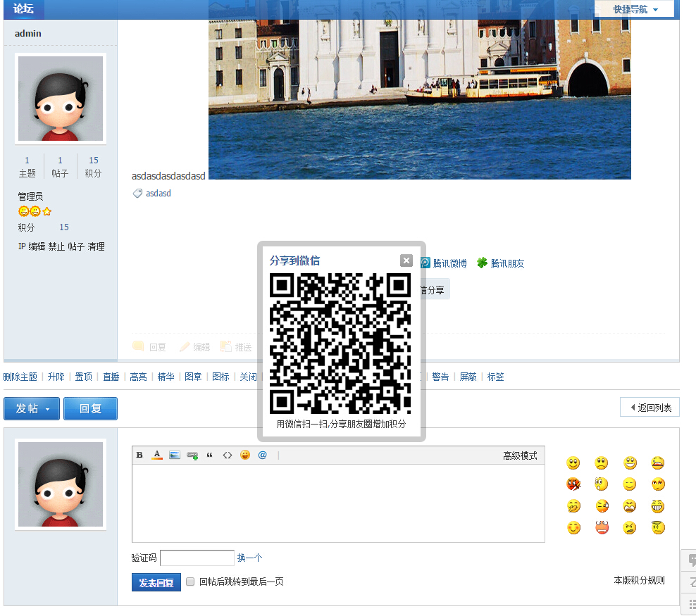Click 返回列表 to return to list
The image size is (696, 616).
click(x=650, y=408)
